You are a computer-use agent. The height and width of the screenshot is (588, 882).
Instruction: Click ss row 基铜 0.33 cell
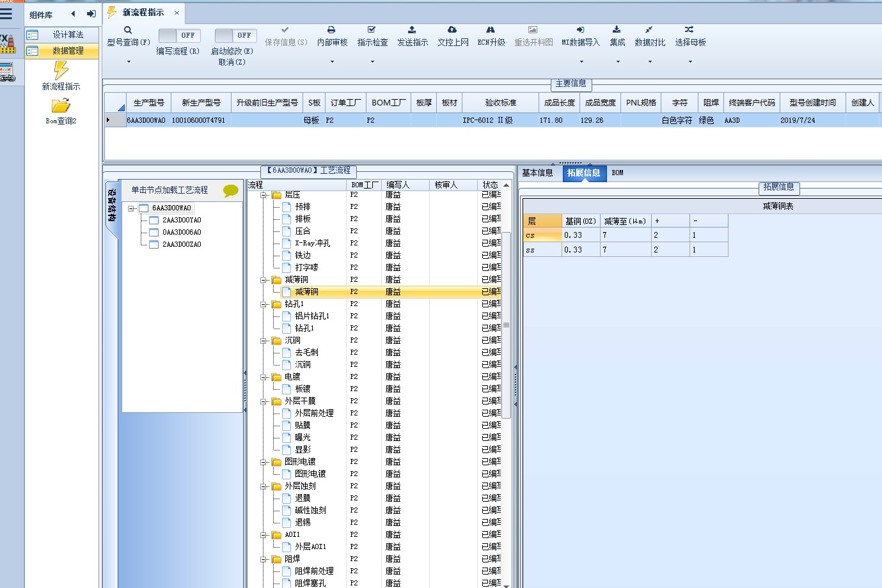tap(581, 250)
